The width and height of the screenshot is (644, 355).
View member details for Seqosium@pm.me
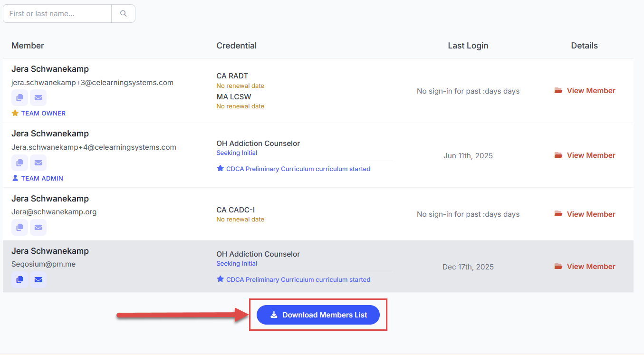pyautogui.click(x=585, y=267)
